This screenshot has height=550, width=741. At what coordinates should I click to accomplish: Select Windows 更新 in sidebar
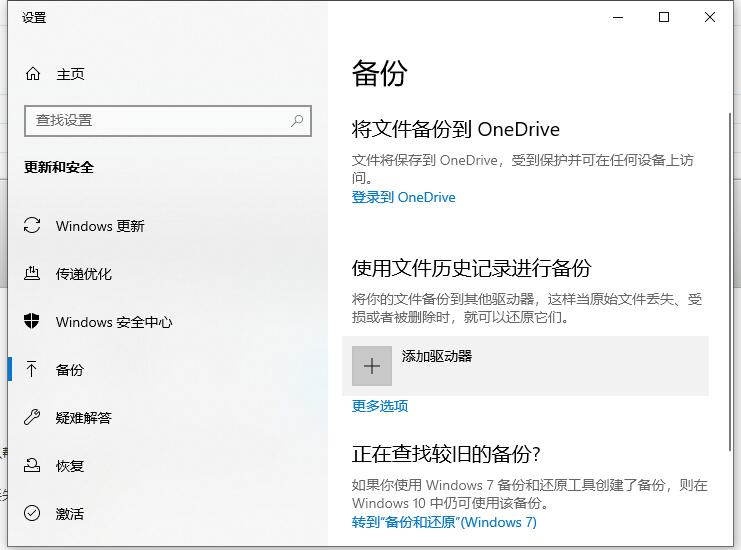(100, 226)
